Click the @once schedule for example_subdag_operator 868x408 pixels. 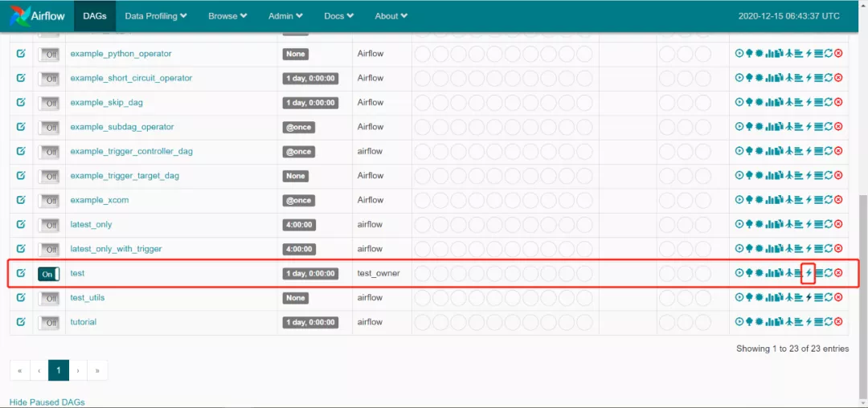point(299,127)
